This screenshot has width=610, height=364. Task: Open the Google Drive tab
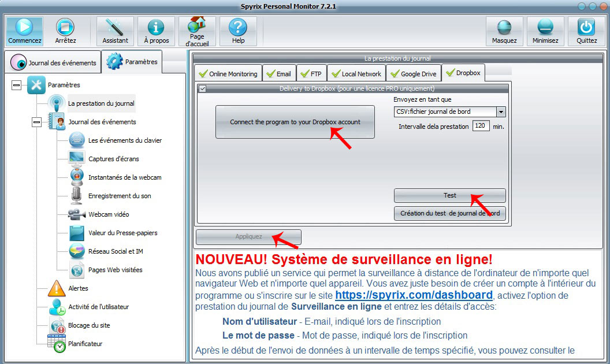pos(414,73)
